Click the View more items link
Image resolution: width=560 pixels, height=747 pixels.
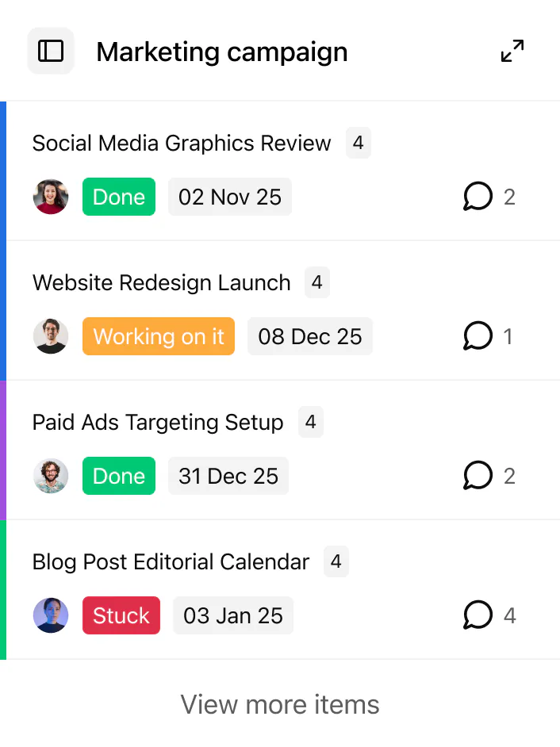click(279, 704)
